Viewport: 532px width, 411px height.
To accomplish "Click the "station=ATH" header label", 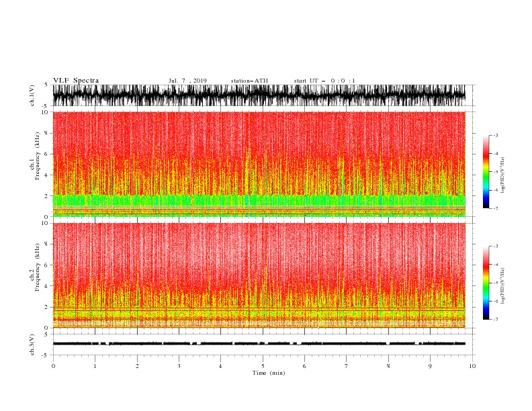I will tap(249, 81).
